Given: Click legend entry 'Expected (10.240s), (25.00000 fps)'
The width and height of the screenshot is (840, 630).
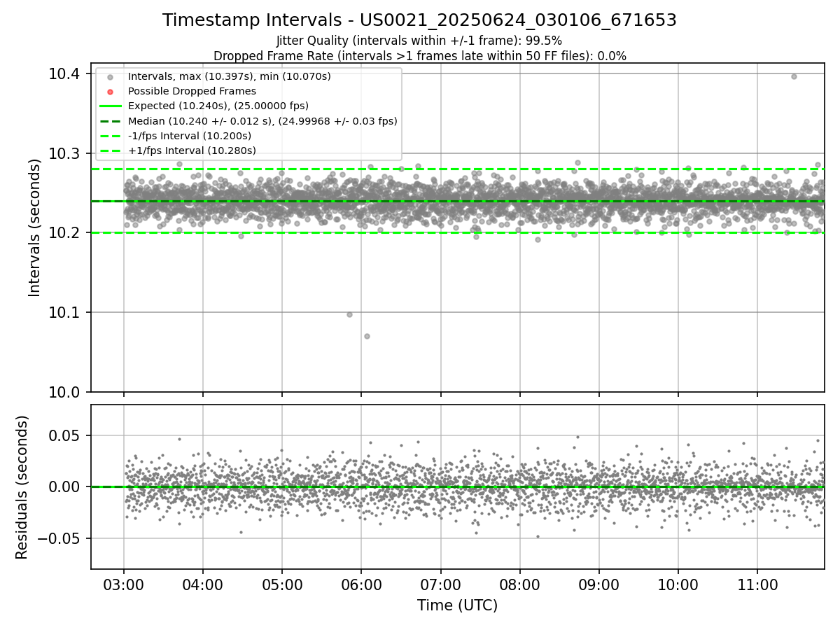Looking at the screenshot, I should [x=218, y=106].
